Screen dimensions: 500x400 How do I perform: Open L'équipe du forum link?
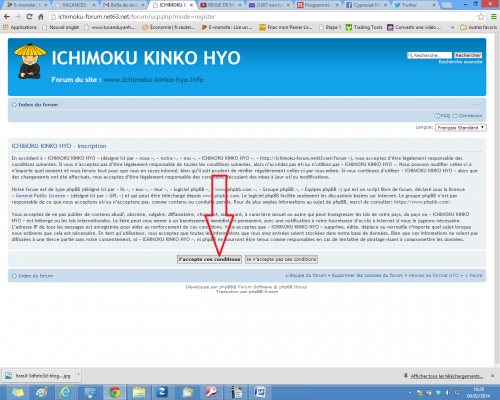click(306, 275)
